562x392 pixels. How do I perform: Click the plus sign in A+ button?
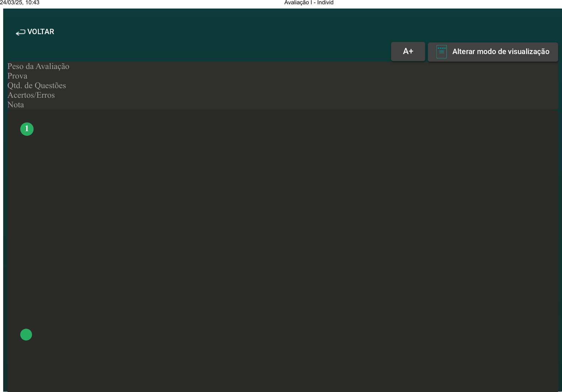click(x=411, y=52)
